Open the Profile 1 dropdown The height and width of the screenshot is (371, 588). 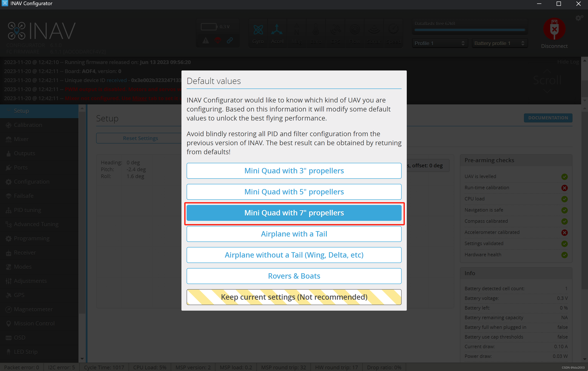[x=439, y=43]
